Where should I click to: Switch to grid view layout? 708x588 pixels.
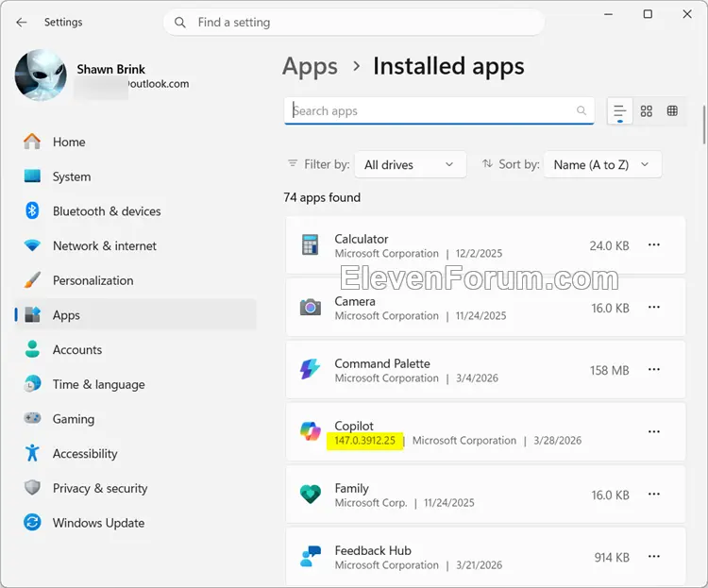[x=646, y=110]
